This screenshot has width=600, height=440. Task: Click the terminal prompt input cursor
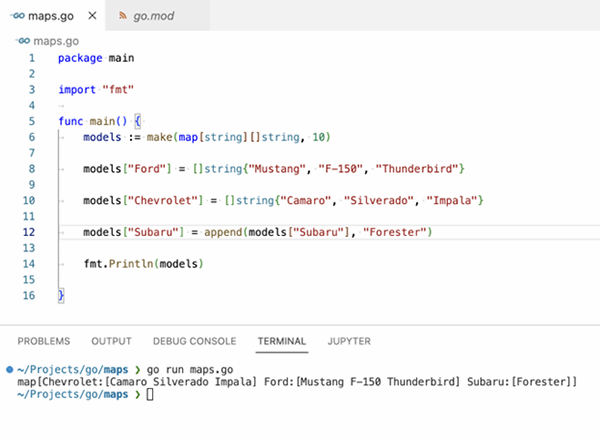pyautogui.click(x=150, y=395)
